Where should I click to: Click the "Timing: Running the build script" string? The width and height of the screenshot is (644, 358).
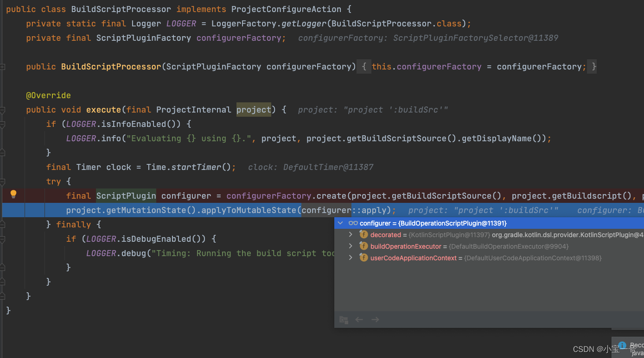tap(243, 253)
